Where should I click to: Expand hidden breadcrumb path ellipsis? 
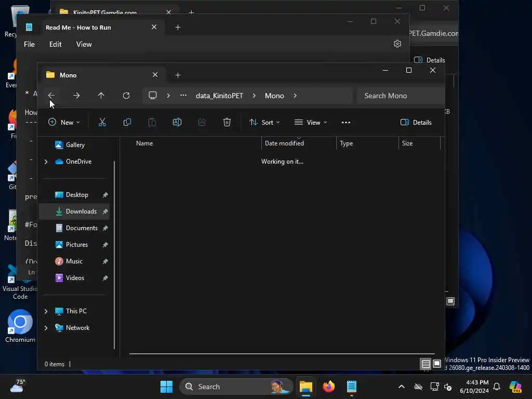tap(183, 96)
